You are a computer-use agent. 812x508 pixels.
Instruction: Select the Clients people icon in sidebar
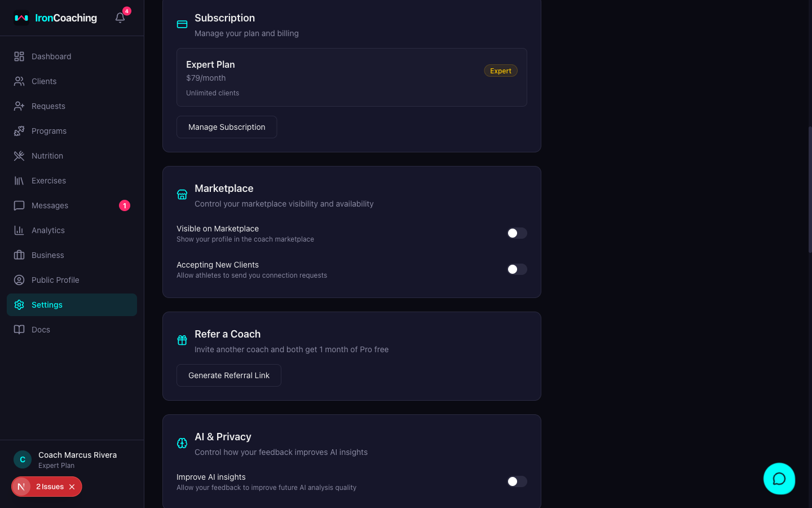coord(19,81)
